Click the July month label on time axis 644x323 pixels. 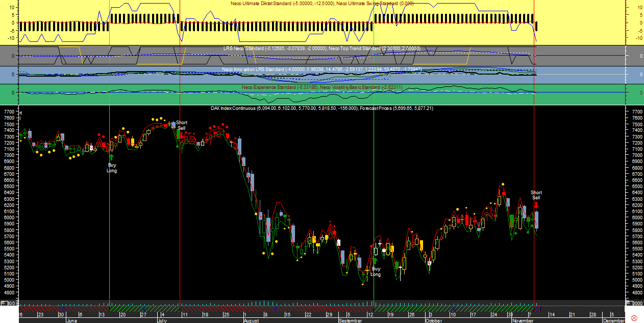[162, 321]
